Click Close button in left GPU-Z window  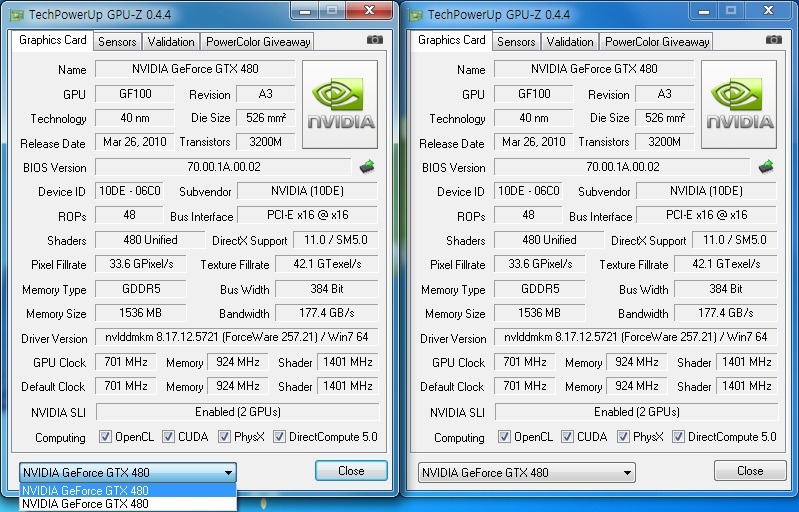(351, 471)
